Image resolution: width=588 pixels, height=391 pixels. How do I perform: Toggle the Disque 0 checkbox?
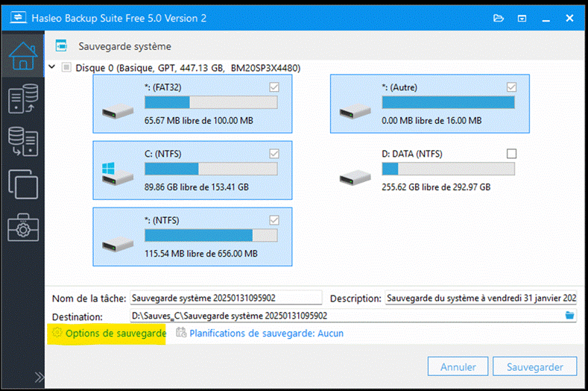tap(66, 67)
